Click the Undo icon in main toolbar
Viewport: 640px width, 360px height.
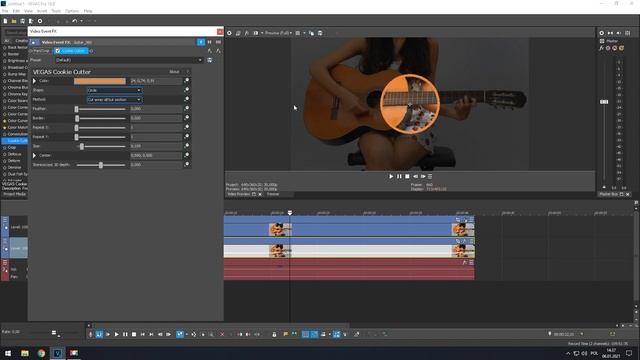(x=74, y=21)
